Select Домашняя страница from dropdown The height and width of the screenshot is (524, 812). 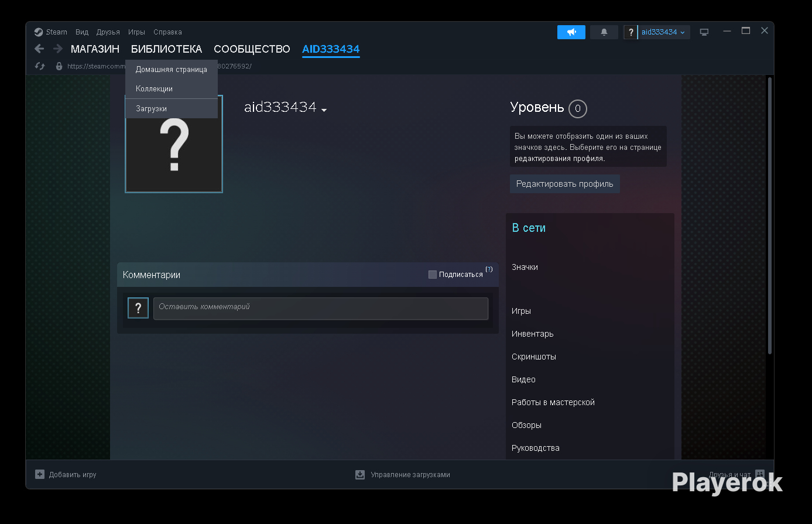click(172, 70)
